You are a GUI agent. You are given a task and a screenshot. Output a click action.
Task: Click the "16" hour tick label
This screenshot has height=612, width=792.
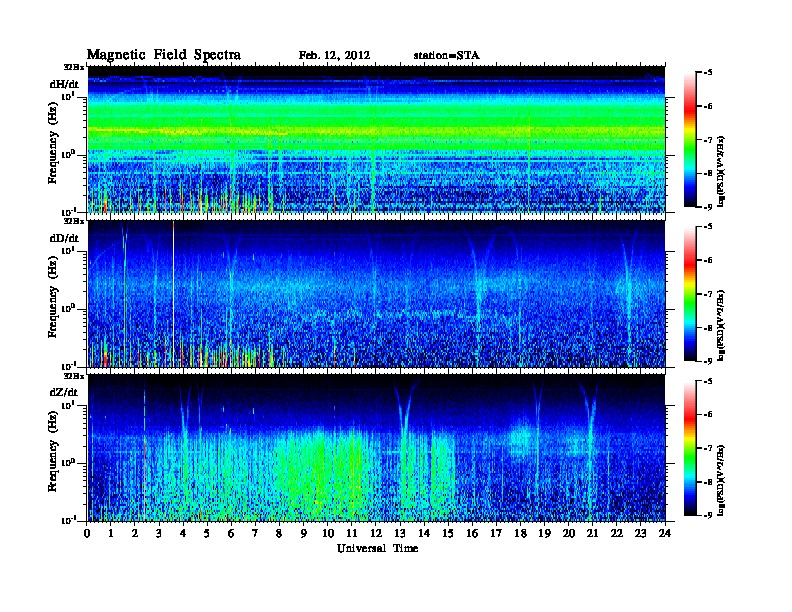coord(472,533)
